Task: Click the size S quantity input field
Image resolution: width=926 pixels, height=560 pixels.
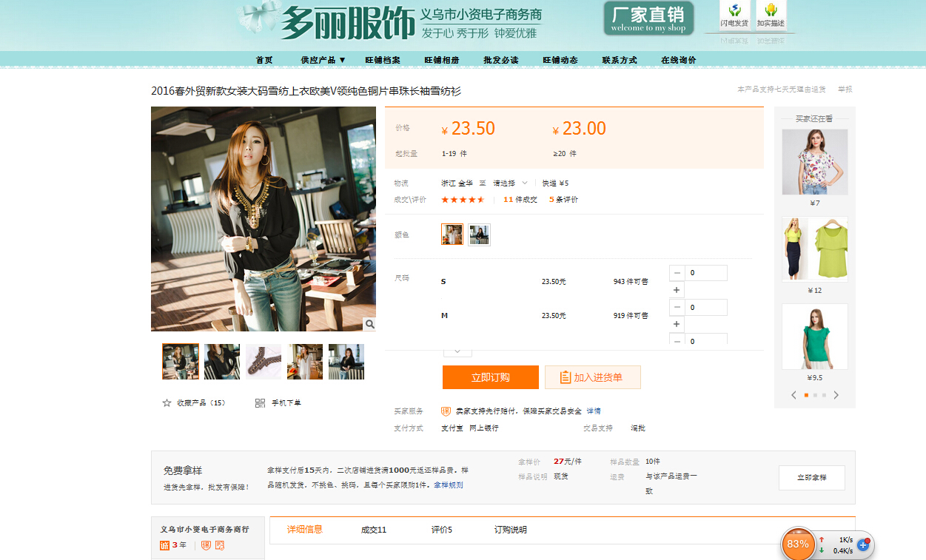Action: 706,273
